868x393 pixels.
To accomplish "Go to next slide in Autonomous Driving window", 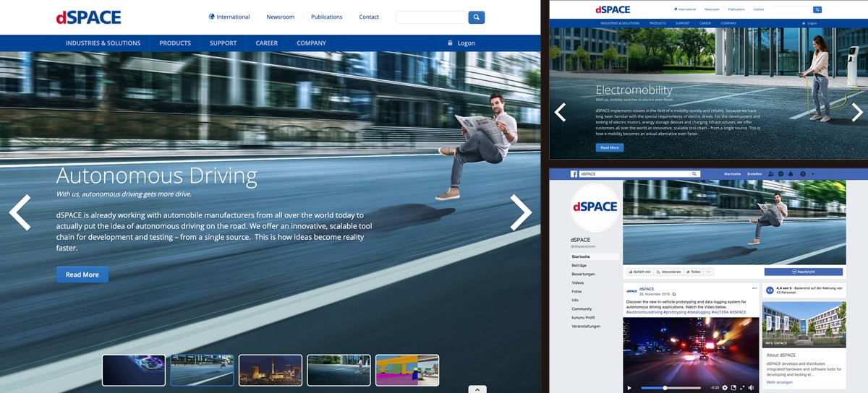I will pos(521,212).
